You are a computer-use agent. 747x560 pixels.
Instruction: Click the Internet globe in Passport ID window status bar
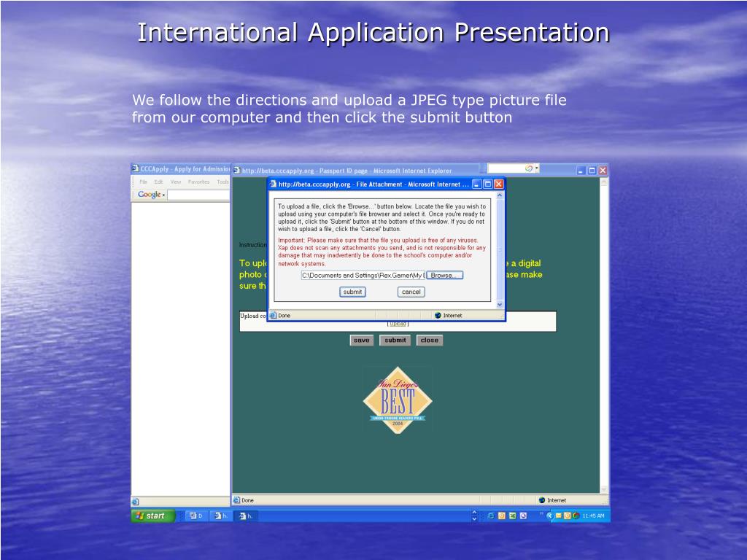(x=542, y=500)
